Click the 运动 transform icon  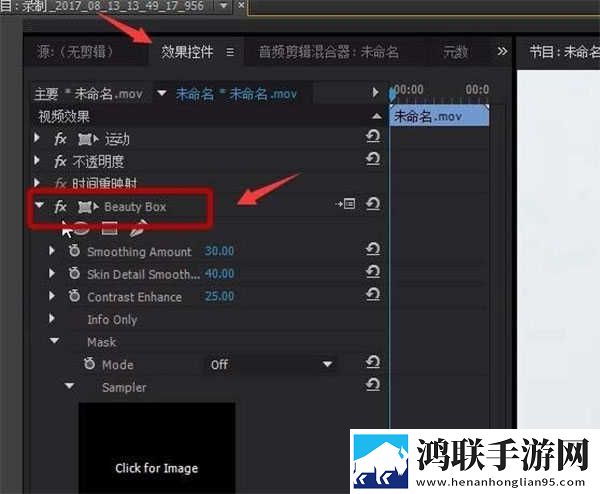[x=88, y=139]
